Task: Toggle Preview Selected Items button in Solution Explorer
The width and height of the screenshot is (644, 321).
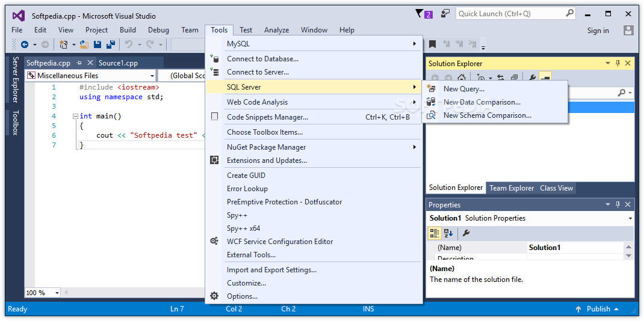Action: 545,77
